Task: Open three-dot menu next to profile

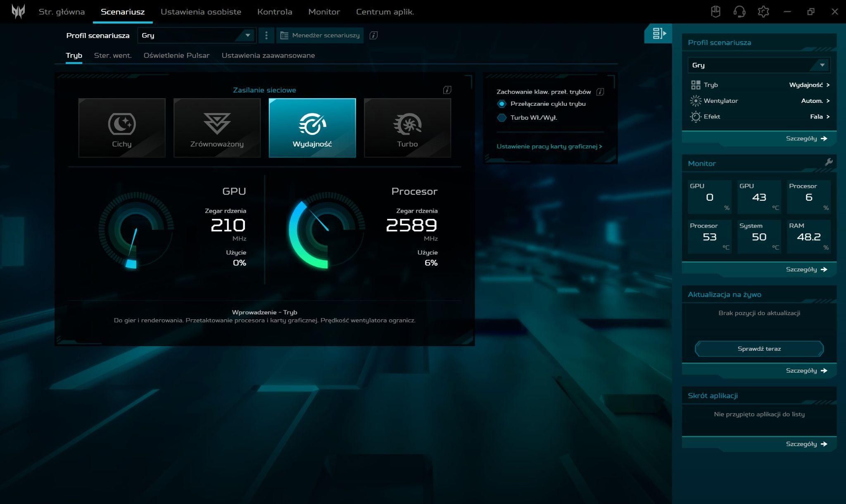Action: [x=266, y=36]
